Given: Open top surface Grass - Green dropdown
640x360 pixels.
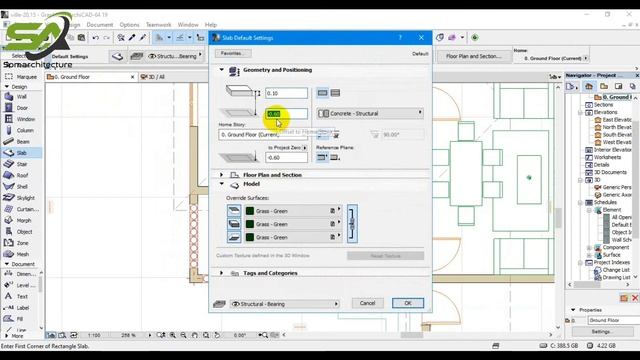Looking at the screenshot, I should pyautogui.click(x=293, y=211).
